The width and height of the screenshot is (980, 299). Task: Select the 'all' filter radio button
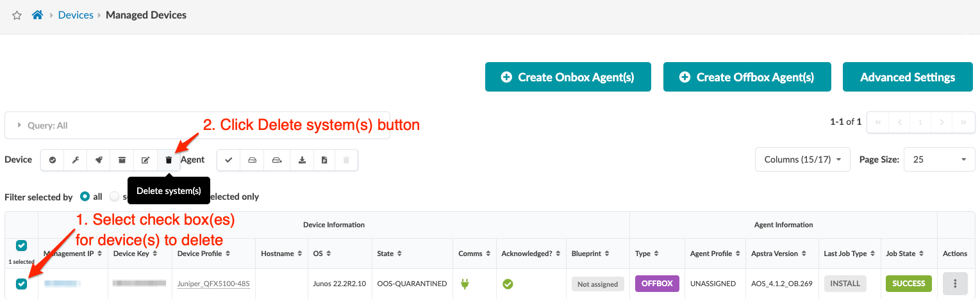pos(85,197)
